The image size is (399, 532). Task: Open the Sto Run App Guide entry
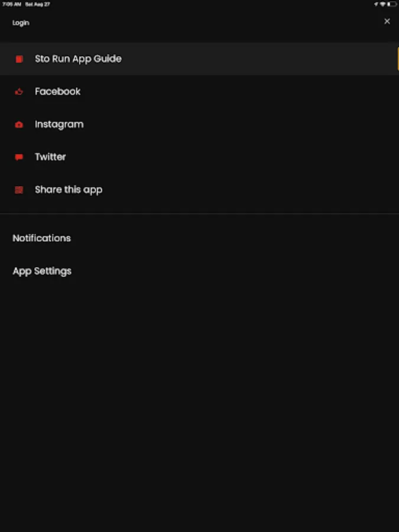[x=78, y=59]
